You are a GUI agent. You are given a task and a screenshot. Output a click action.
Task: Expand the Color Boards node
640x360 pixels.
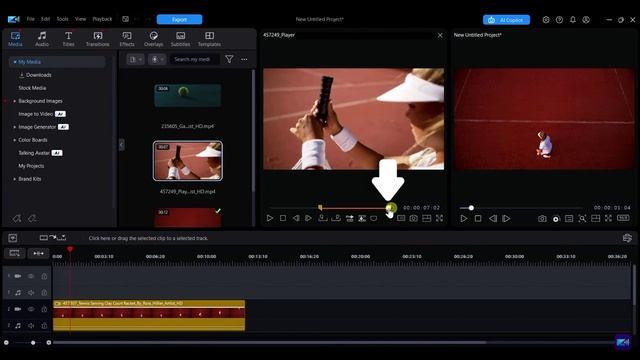click(15, 140)
